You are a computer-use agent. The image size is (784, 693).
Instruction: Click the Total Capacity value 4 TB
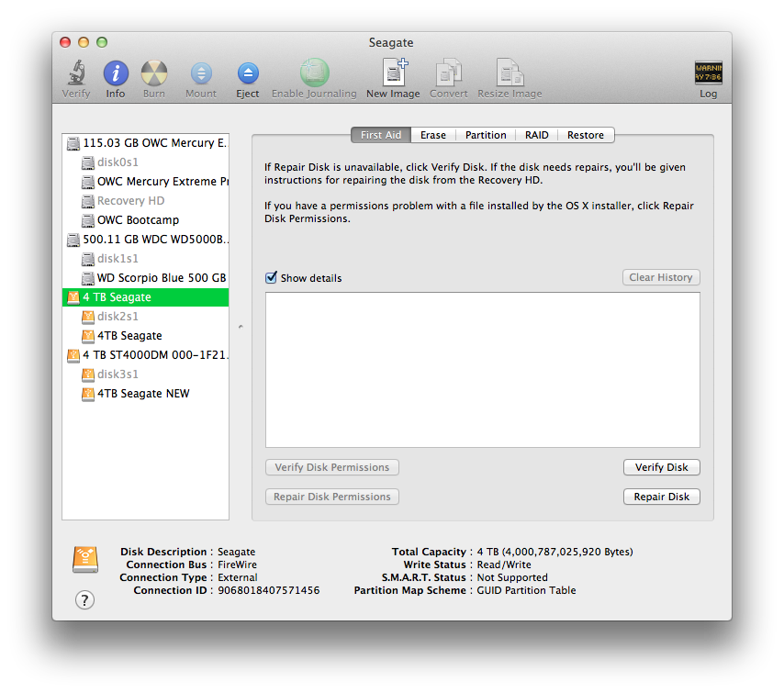(x=555, y=552)
